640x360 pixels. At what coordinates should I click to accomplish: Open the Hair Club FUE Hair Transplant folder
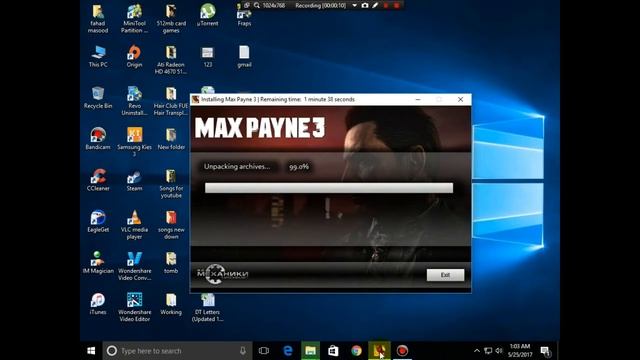click(171, 101)
